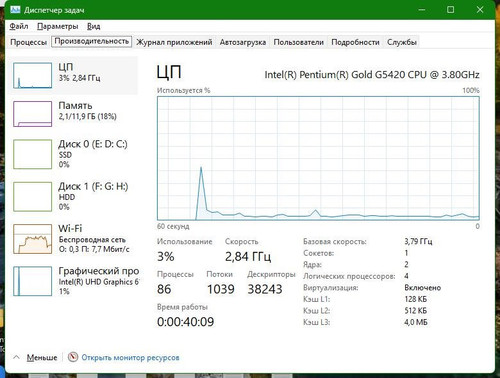Click the Кэш L3 4,0 МБ value
The width and height of the screenshot is (500, 378).
point(416,322)
